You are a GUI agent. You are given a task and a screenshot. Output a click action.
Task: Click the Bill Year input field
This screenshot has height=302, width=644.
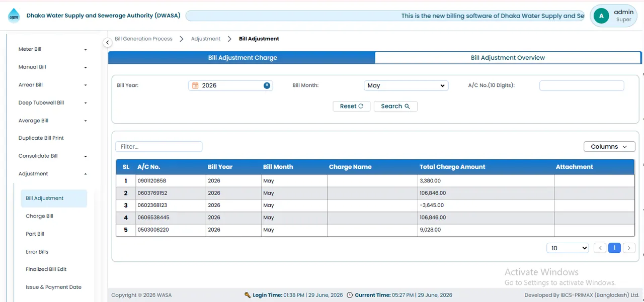[x=230, y=85]
